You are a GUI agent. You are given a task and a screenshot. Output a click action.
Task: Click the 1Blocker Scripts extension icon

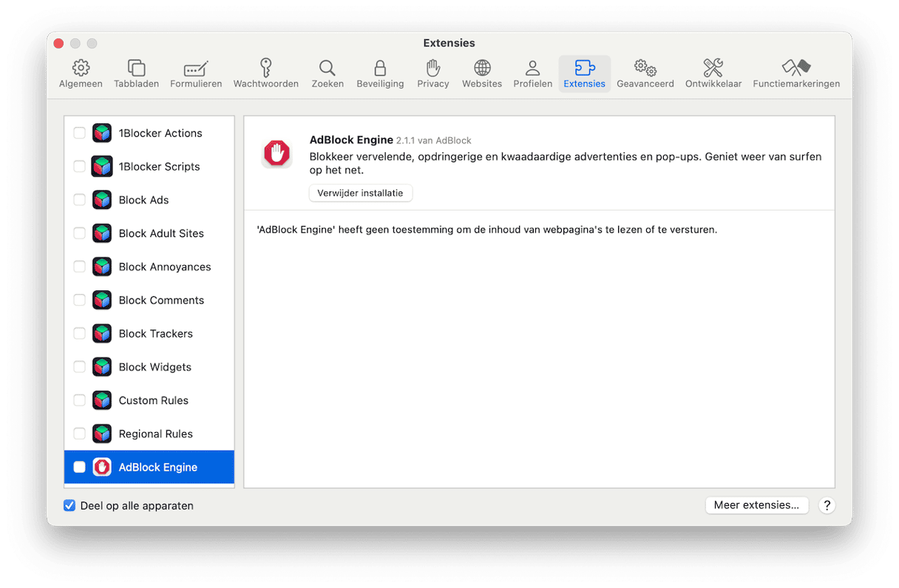coord(102,166)
